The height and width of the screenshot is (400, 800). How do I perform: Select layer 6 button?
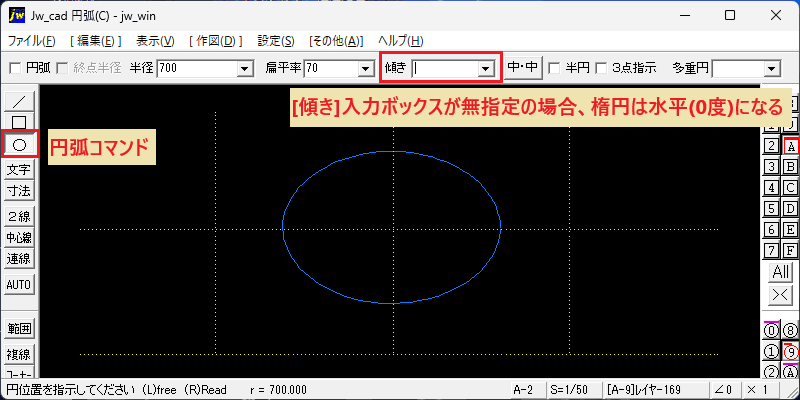point(771,230)
